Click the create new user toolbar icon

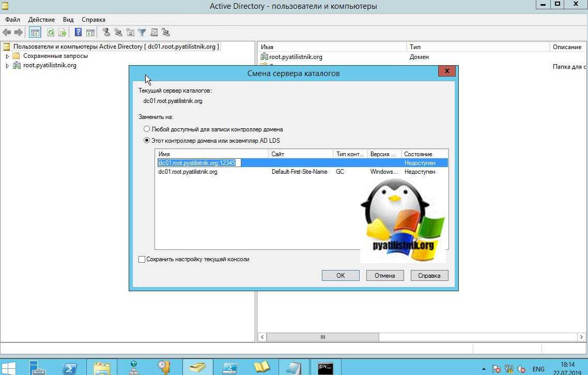(106, 33)
